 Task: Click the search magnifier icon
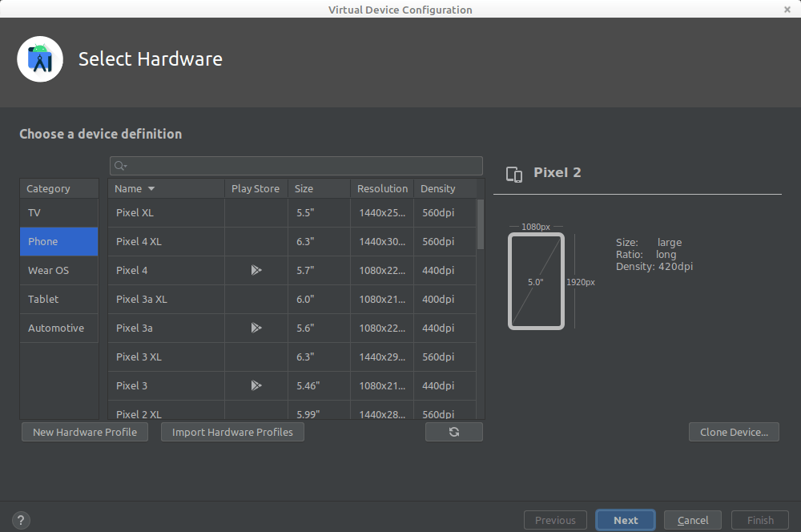(x=120, y=166)
